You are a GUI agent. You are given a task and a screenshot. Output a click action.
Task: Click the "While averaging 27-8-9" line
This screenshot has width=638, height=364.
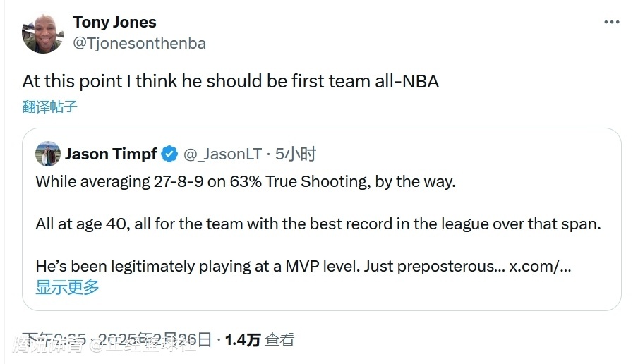click(x=246, y=181)
